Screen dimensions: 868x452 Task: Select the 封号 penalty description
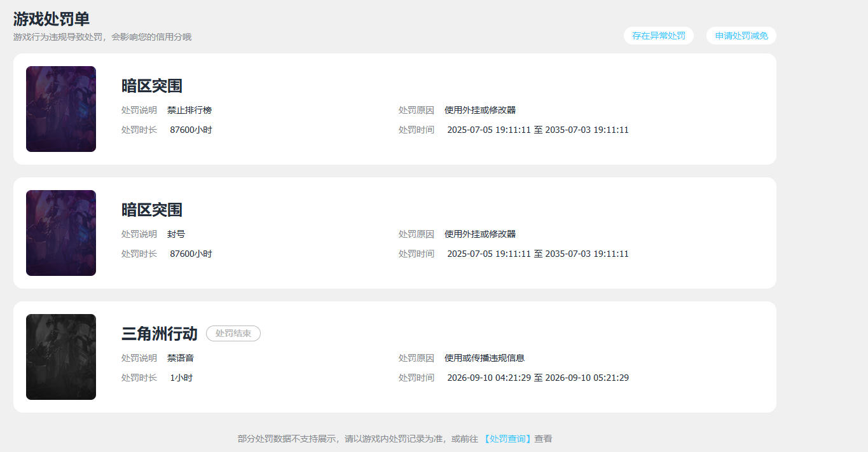coord(176,234)
